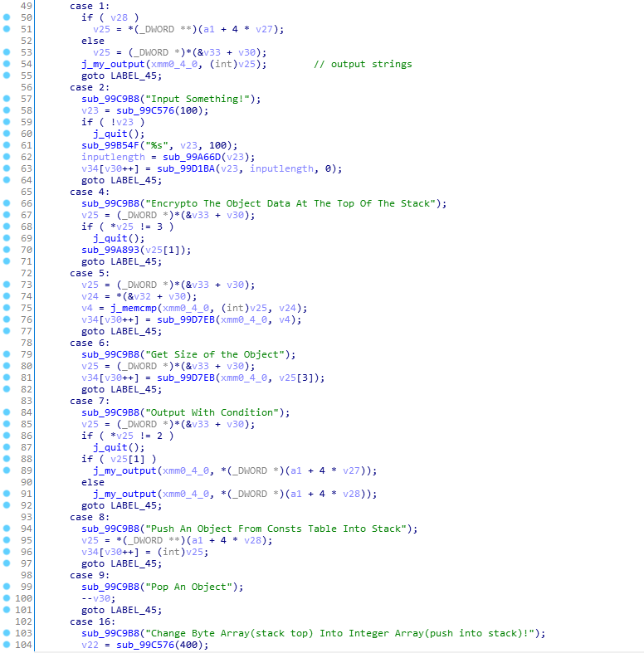Click j_my_output call on line 54

(113, 64)
